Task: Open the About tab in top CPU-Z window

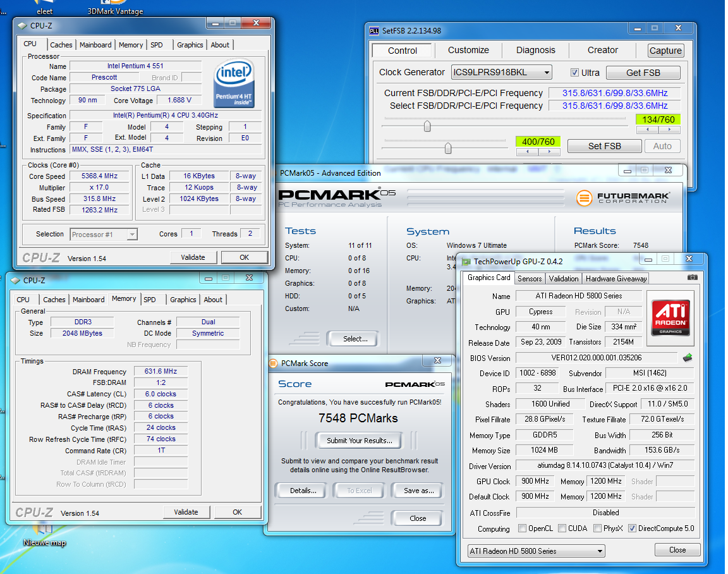Action: pyautogui.click(x=220, y=45)
